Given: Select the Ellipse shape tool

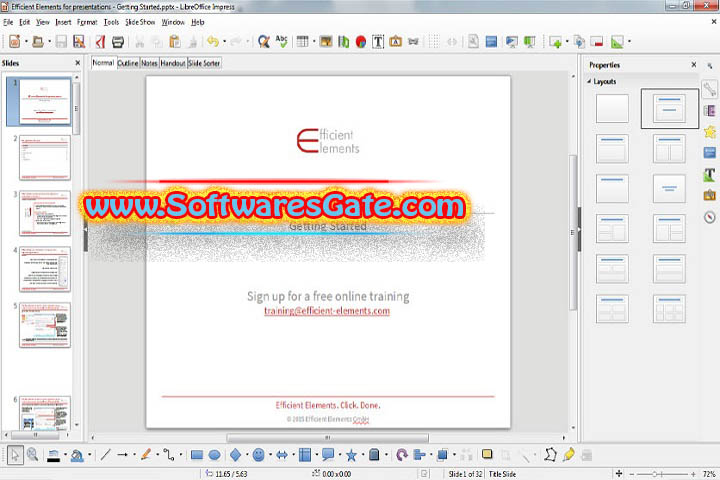Looking at the screenshot, I should point(214,455).
